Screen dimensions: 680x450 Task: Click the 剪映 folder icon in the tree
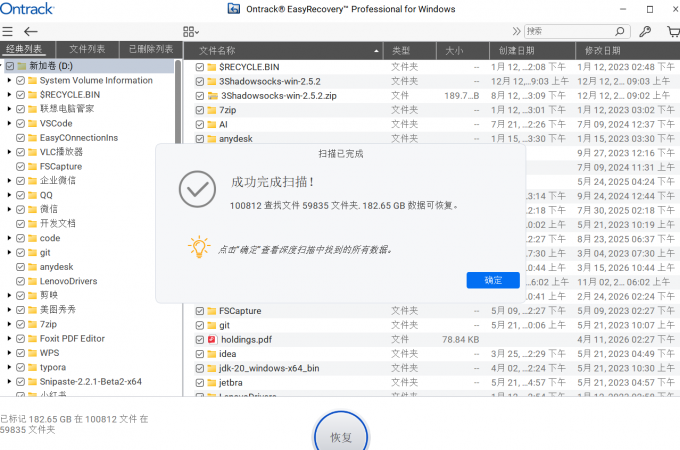(x=33, y=295)
